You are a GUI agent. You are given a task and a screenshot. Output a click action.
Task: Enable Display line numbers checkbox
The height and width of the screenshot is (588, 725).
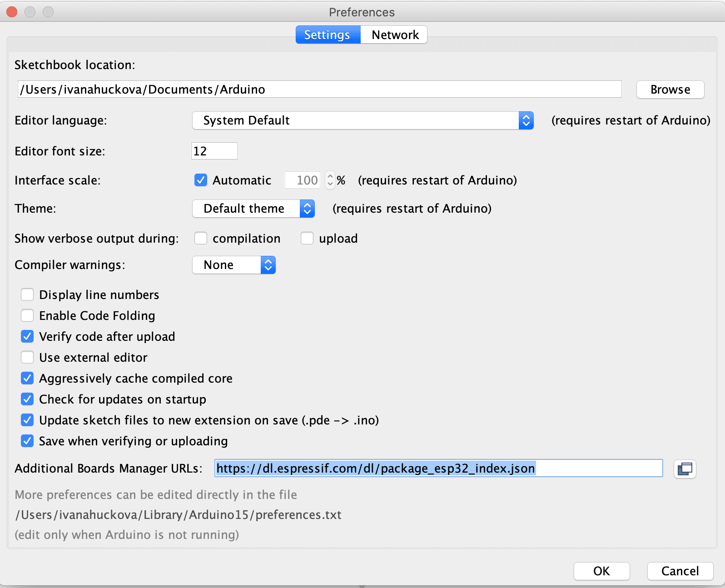(x=27, y=295)
